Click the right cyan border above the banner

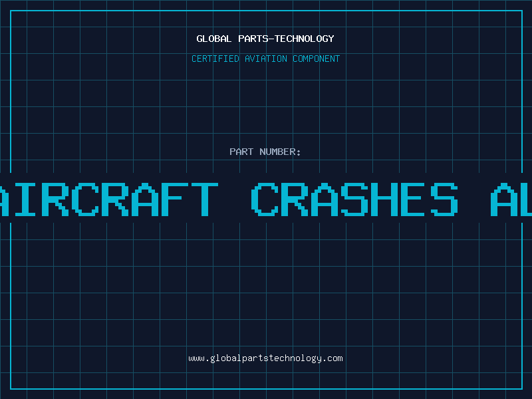click(x=522, y=92)
